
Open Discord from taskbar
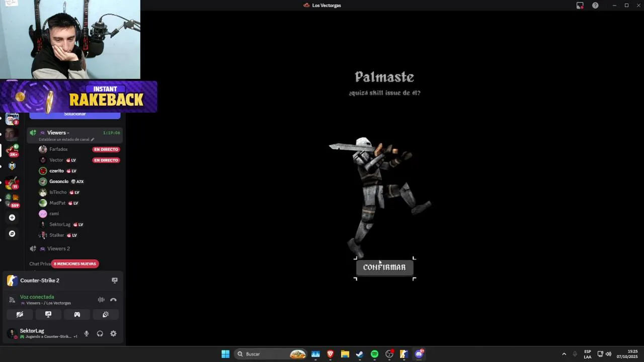419,354
